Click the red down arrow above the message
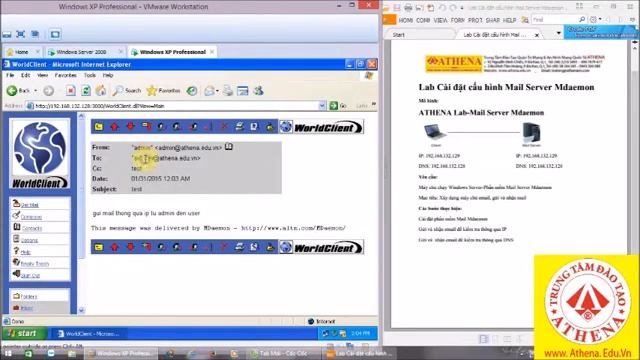This screenshot has width=640, height=360. (x=130, y=127)
